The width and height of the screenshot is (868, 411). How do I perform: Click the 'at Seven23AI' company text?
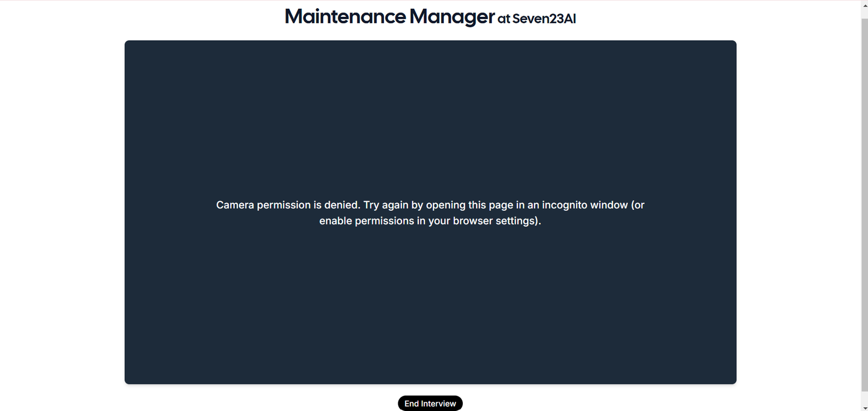pyautogui.click(x=537, y=18)
